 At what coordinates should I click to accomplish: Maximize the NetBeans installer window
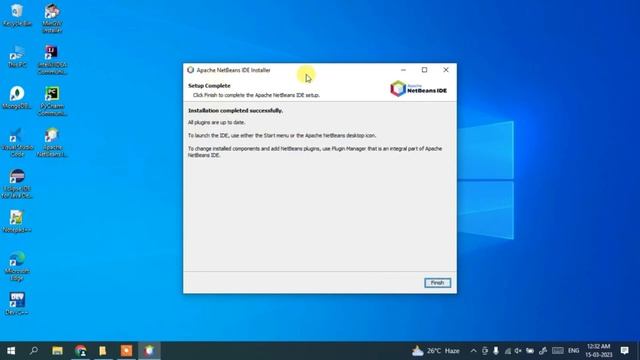424,70
